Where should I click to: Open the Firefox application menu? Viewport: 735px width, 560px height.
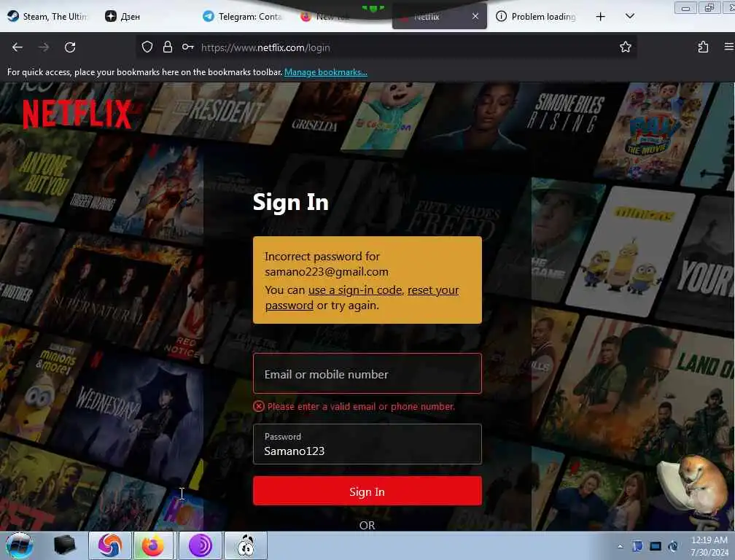click(x=729, y=47)
